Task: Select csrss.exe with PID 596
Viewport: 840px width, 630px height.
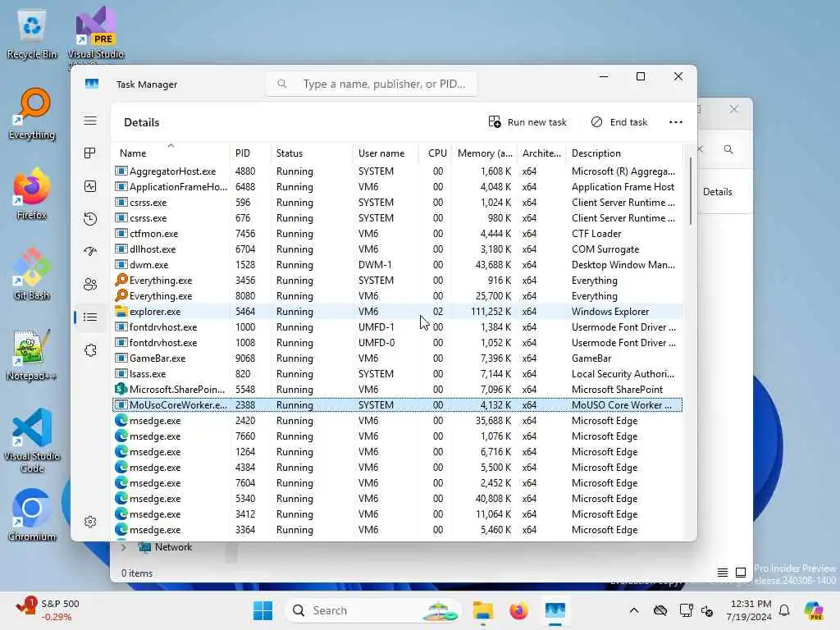Action: pyautogui.click(x=398, y=203)
